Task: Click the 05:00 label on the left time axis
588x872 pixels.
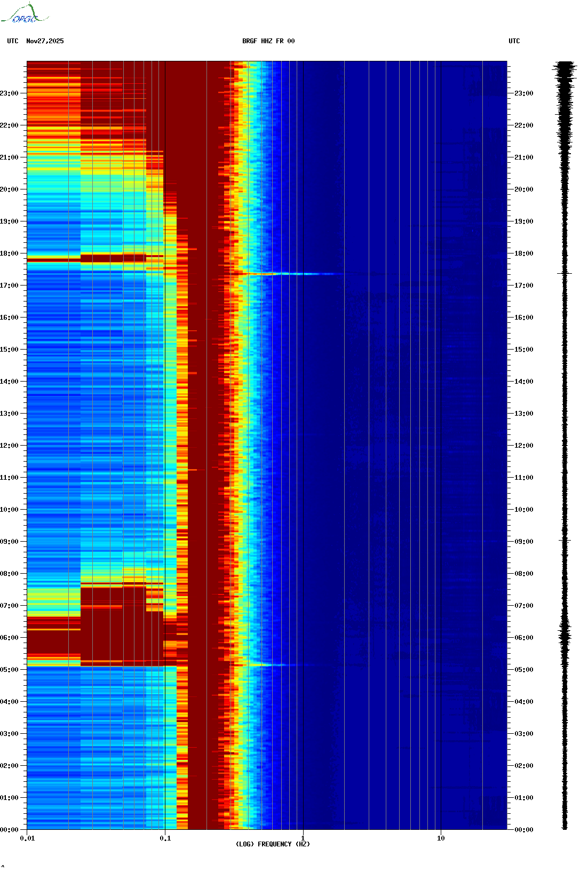Action: (9, 670)
